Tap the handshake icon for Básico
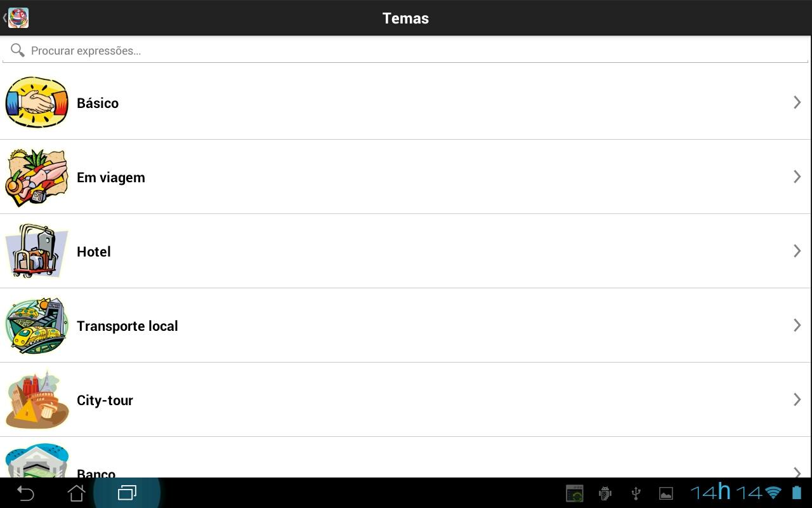 [x=37, y=103]
